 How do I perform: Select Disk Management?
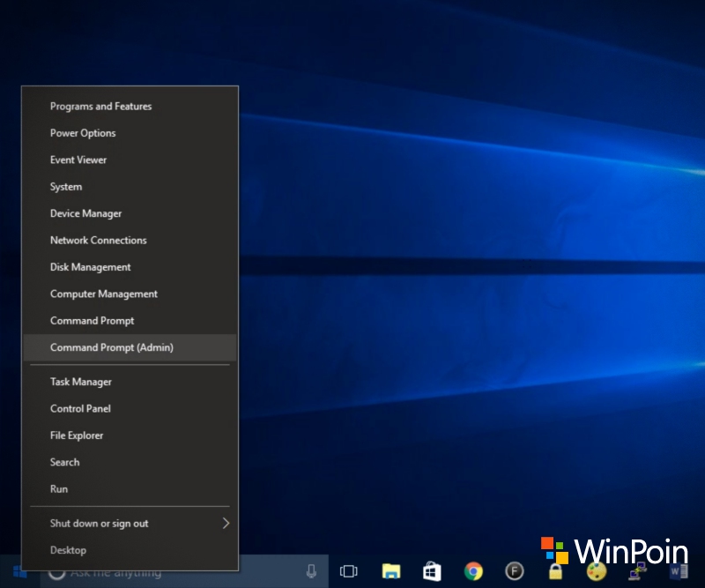coord(89,267)
